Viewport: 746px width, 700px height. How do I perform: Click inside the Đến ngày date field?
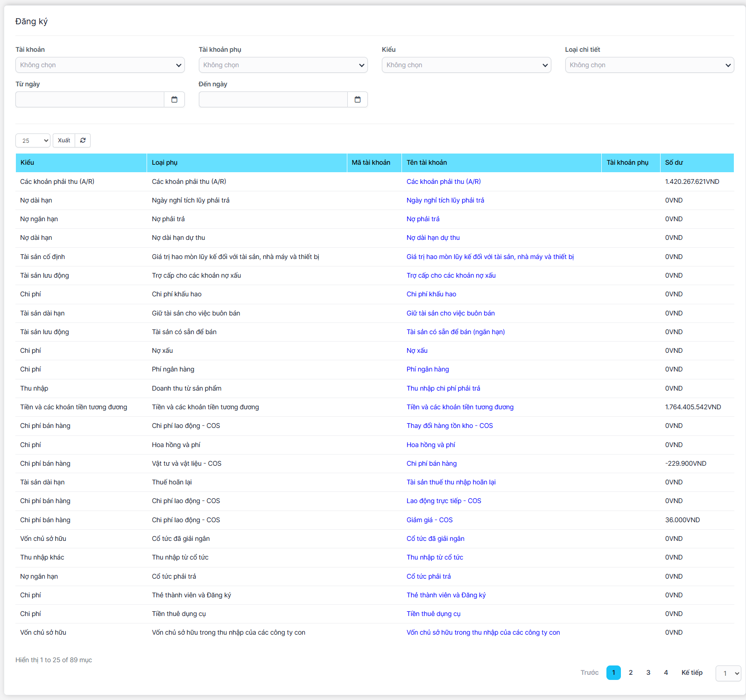273,99
